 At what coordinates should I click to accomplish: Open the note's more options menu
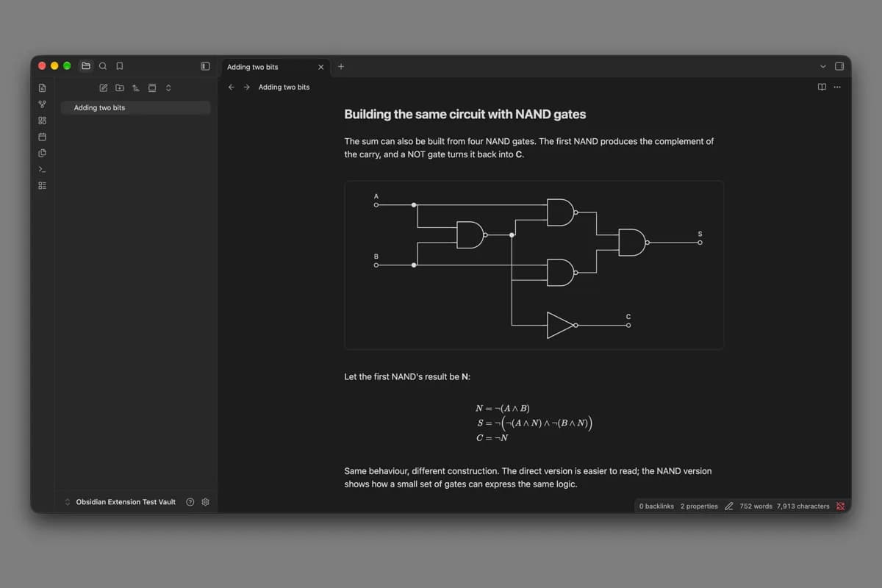837,87
